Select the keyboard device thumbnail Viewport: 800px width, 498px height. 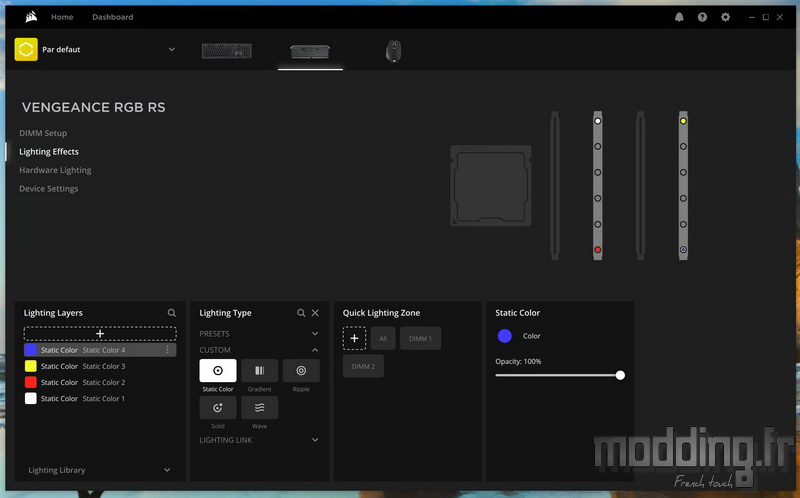click(227, 51)
